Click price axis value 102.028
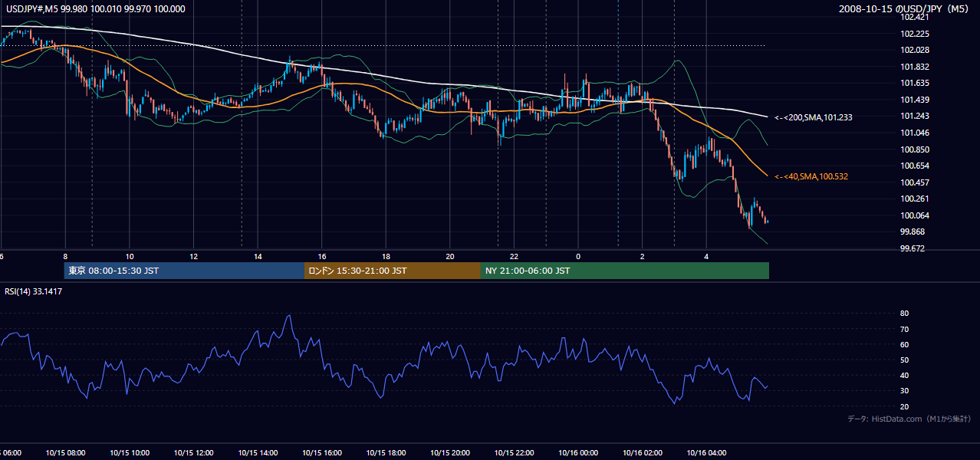This screenshot has height=460, width=980. (x=914, y=50)
